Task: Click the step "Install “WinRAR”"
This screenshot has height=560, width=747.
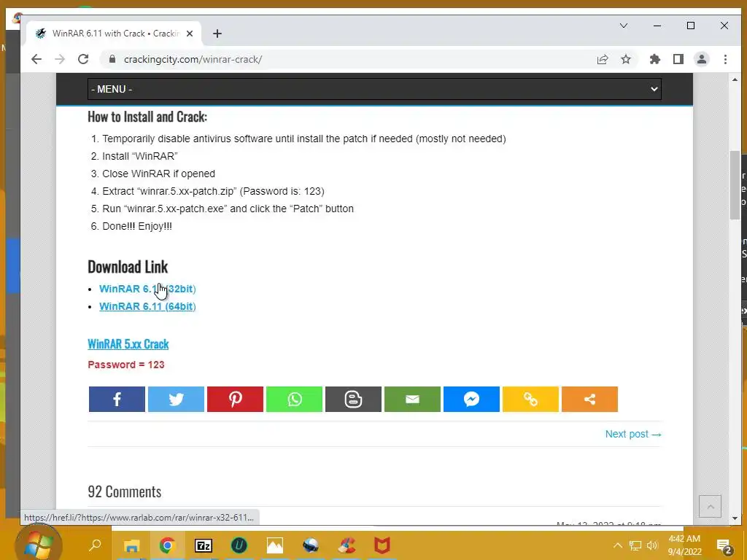Action: [139, 156]
